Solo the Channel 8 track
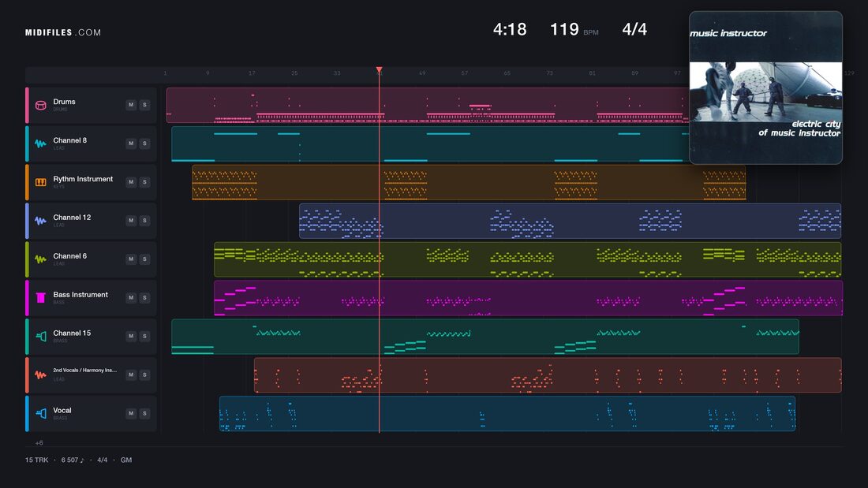 click(x=144, y=143)
